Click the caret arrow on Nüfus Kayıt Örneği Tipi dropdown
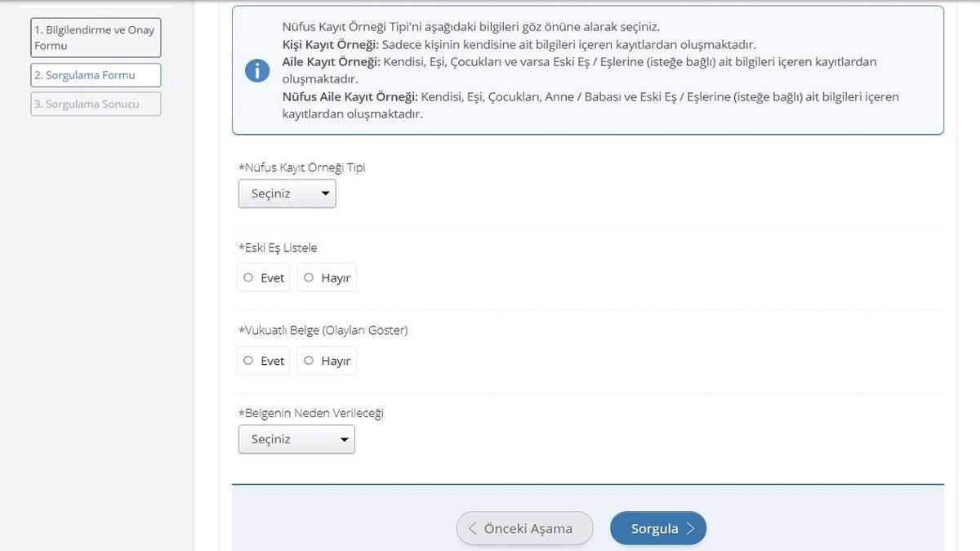 pos(325,193)
